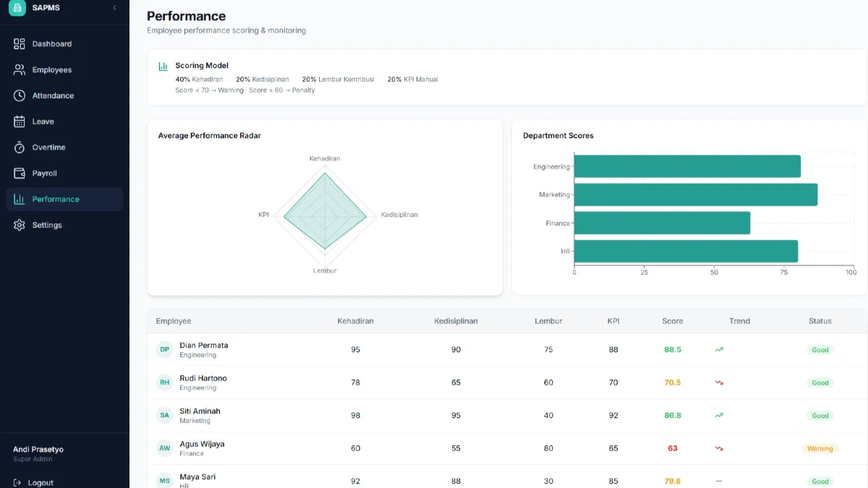Click Maya Sari's flat trend dash icon

tap(719, 481)
